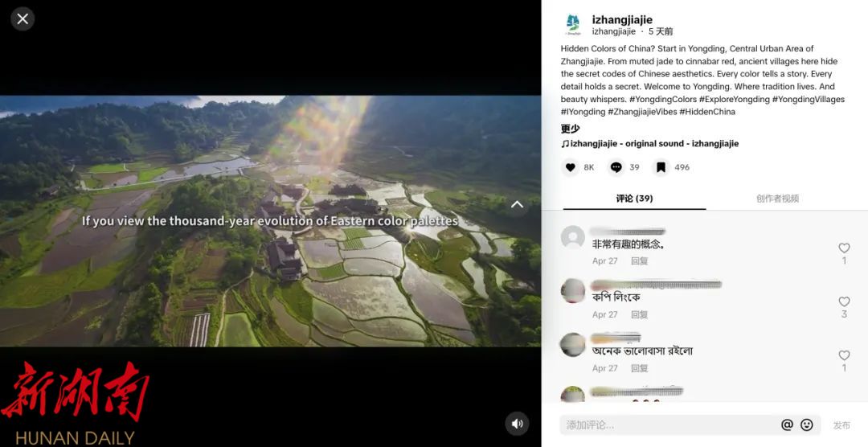The image size is (868, 447).
Task: Click the 添加评论 comment input field
Action: tap(667, 424)
